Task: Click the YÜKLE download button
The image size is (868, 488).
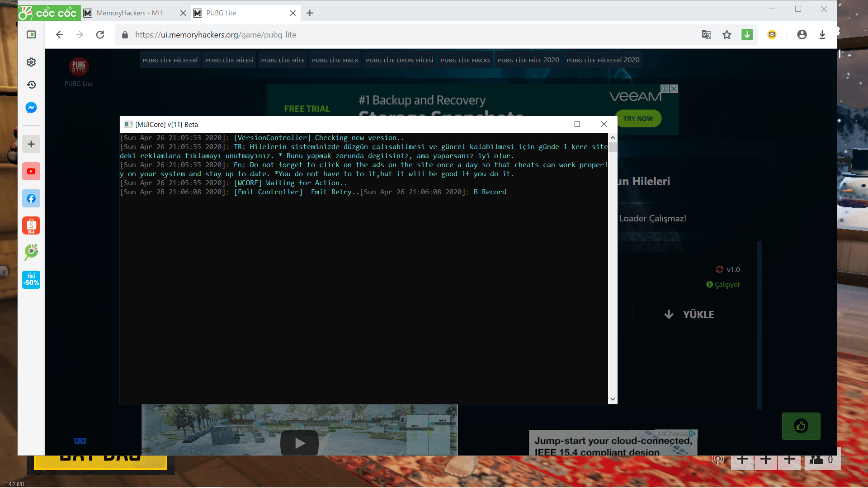Action: (689, 314)
